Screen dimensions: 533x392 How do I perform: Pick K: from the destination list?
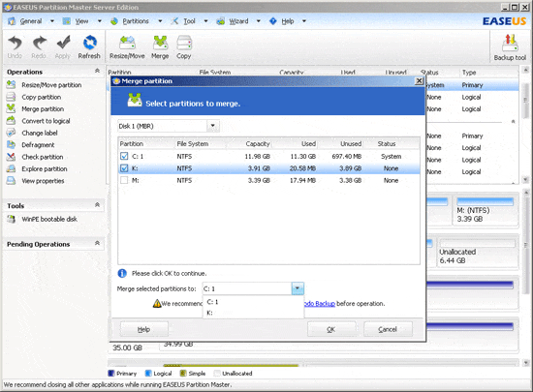(253, 313)
